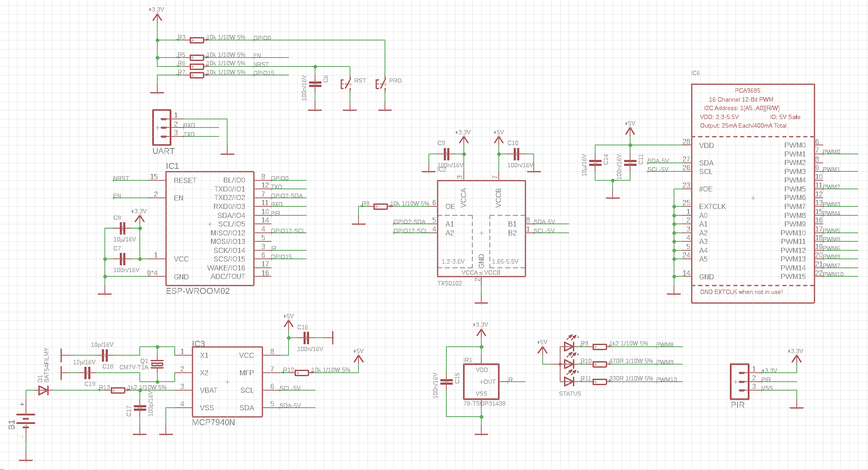Click the #OE pin label on PCA9685
Screen dimensions: 868x470
(x=706, y=189)
